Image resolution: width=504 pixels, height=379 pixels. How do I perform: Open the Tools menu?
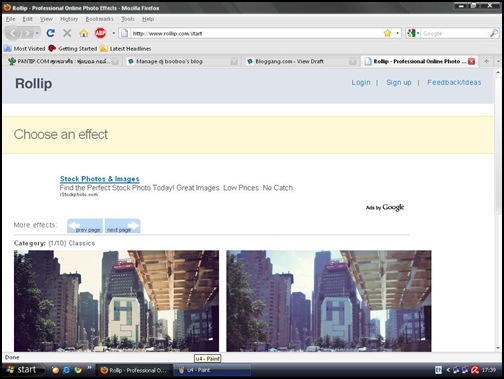[x=128, y=19]
